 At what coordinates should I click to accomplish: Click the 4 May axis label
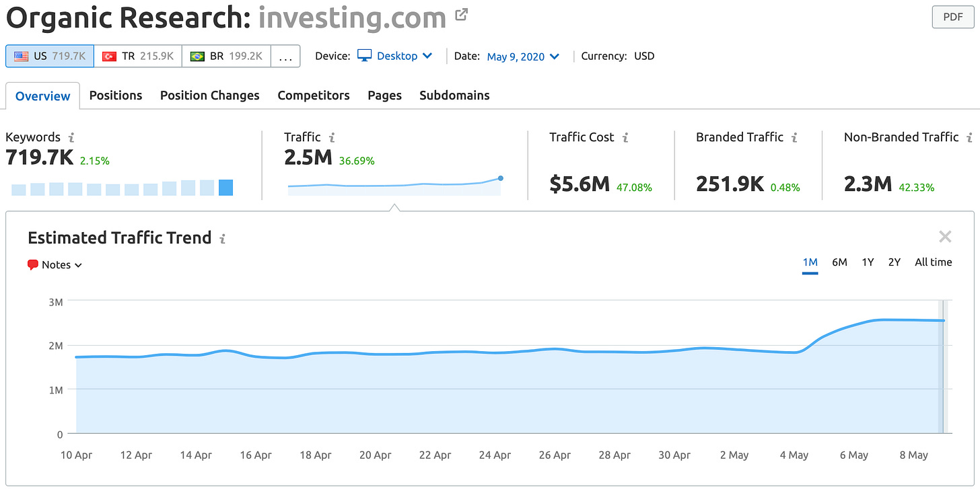click(x=794, y=455)
